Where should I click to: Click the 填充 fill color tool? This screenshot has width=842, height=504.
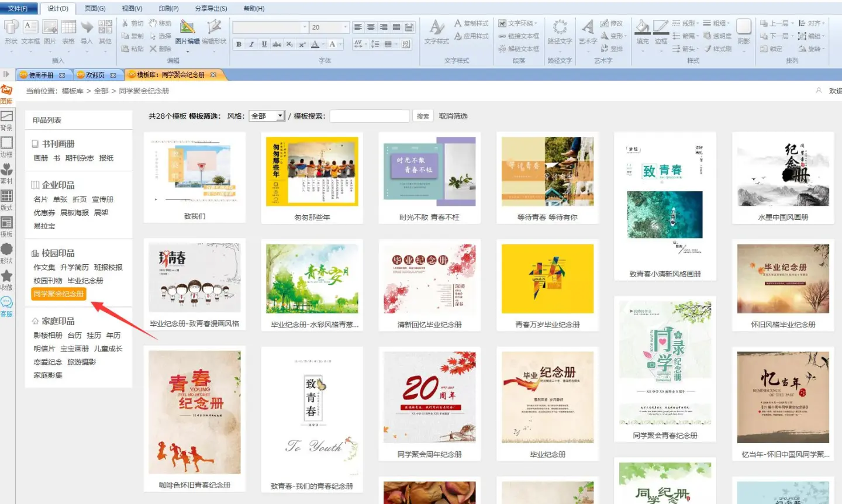coord(642,32)
